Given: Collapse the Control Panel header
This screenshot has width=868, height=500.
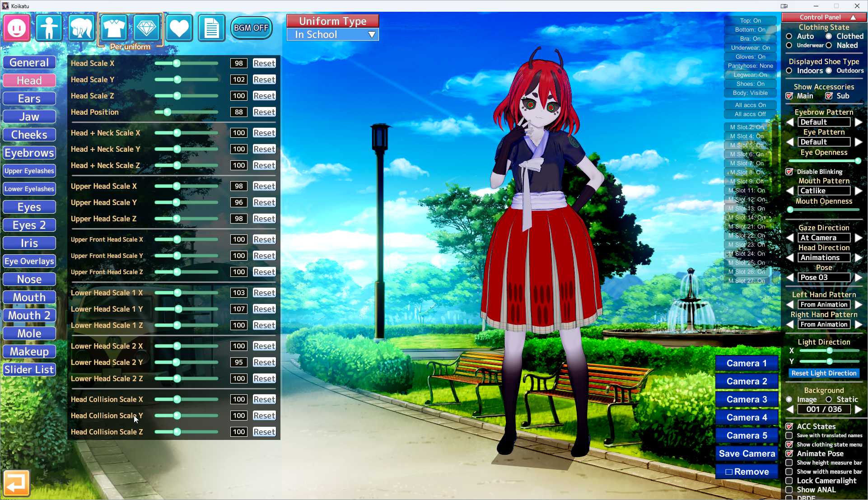Looking at the screenshot, I should point(824,17).
